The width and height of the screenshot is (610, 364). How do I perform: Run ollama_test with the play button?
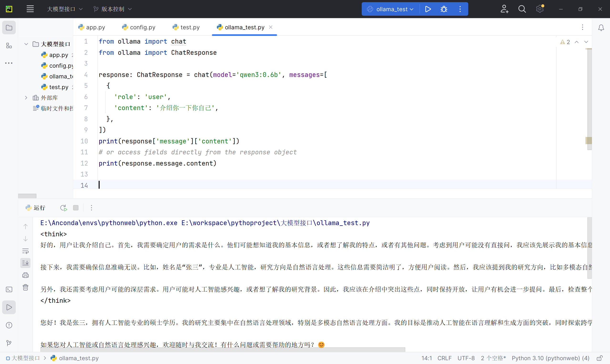click(x=428, y=9)
